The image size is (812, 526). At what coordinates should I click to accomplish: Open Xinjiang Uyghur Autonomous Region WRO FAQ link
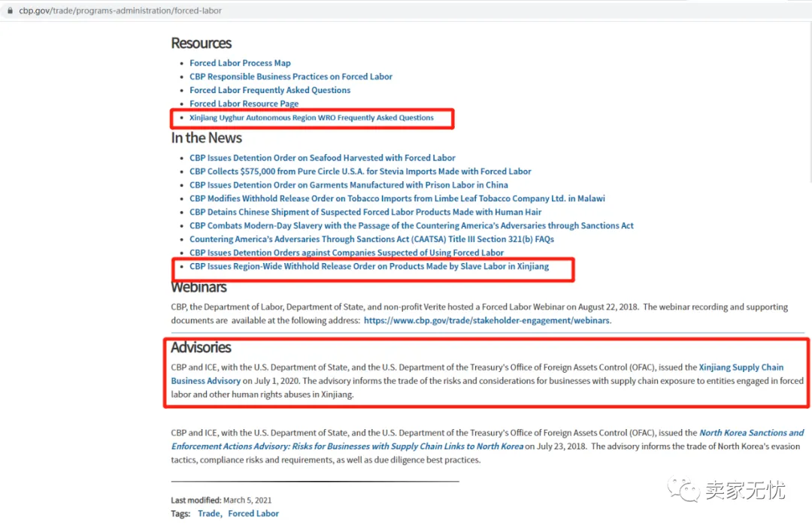pos(311,117)
